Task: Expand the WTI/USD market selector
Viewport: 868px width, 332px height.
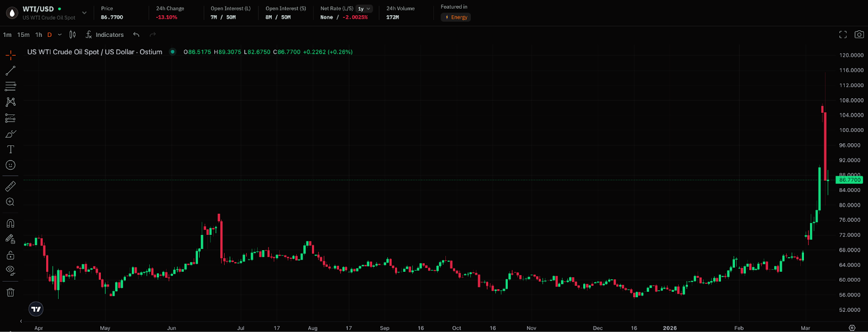Action: [x=84, y=12]
